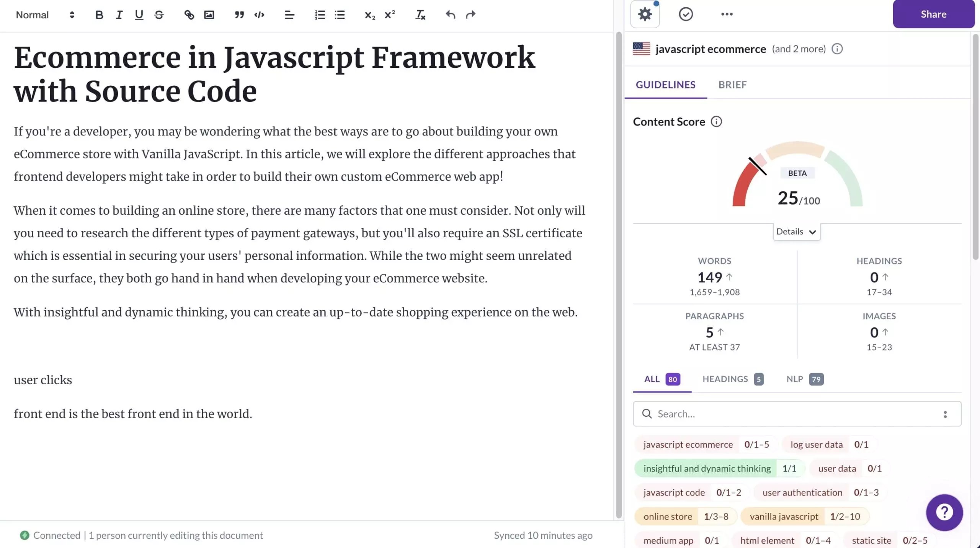Click the checkmark circle icon

(x=686, y=14)
